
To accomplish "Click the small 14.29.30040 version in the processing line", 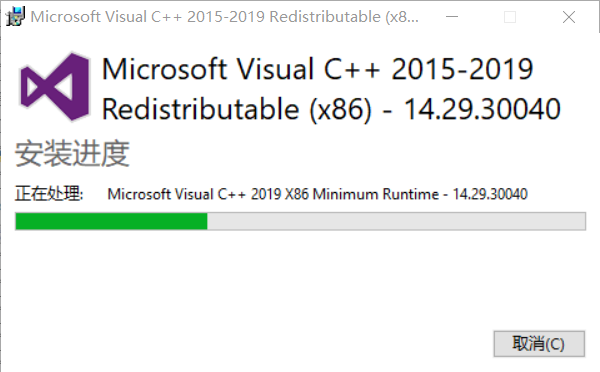I will 490,194.
